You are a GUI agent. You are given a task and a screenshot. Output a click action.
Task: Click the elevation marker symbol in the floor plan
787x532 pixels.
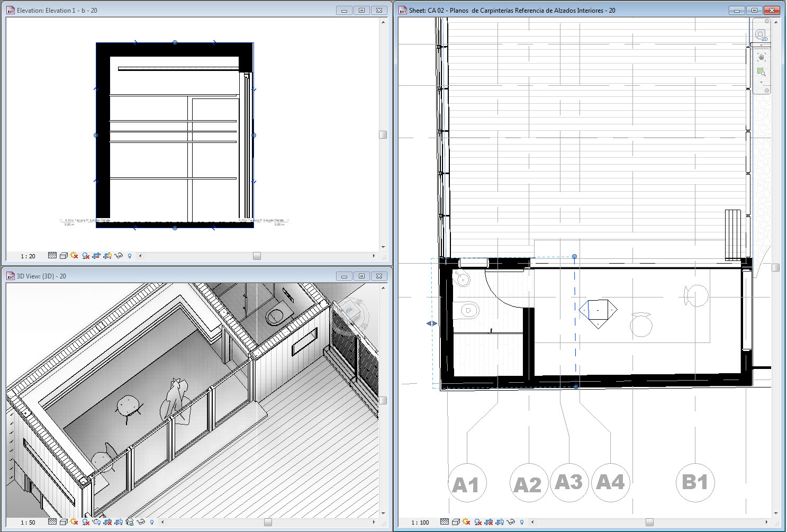[x=598, y=313]
